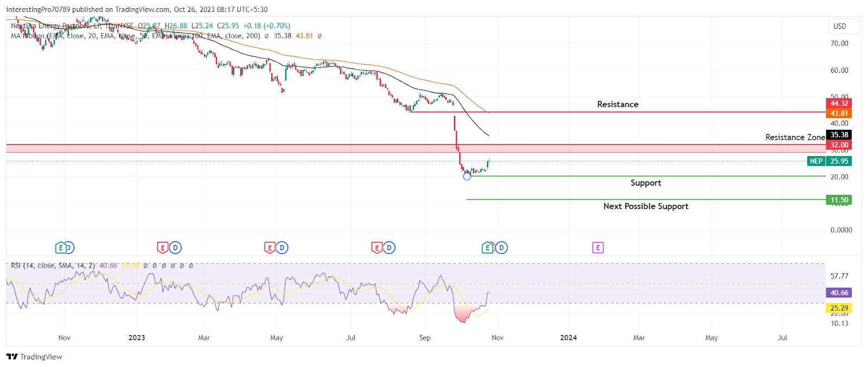Click the 57.77 RSI axis value

point(839,276)
